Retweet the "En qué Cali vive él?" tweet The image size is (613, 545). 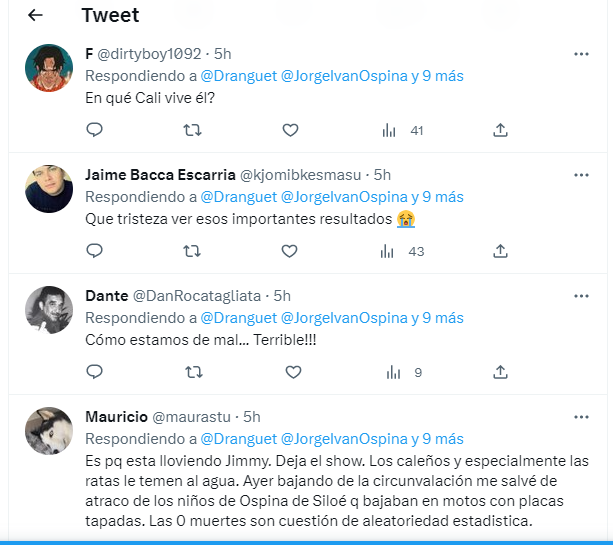point(192,130)
